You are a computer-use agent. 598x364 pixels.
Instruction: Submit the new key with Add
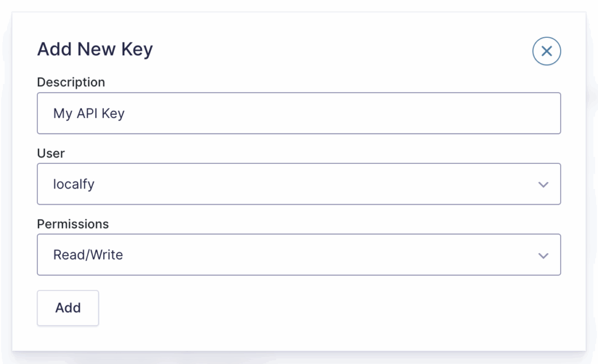coord(68,308)
